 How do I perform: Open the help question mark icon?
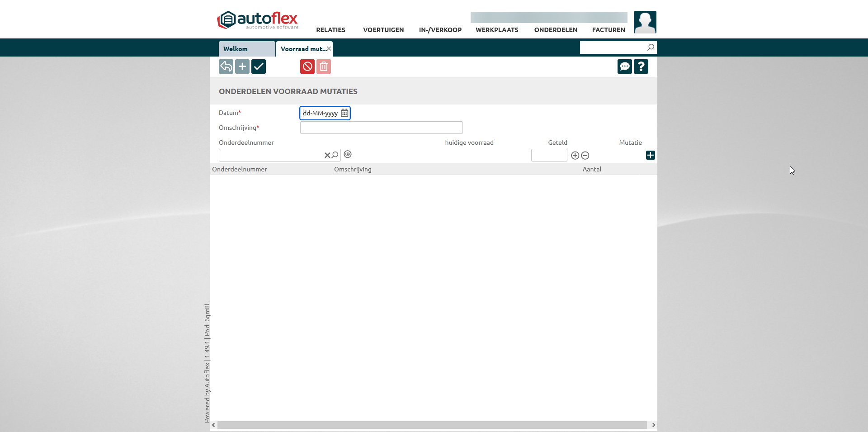coord(641,66)
